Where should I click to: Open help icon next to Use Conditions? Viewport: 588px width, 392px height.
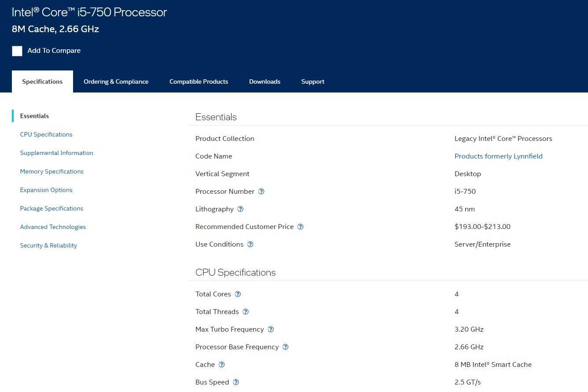tap(250, 244)
